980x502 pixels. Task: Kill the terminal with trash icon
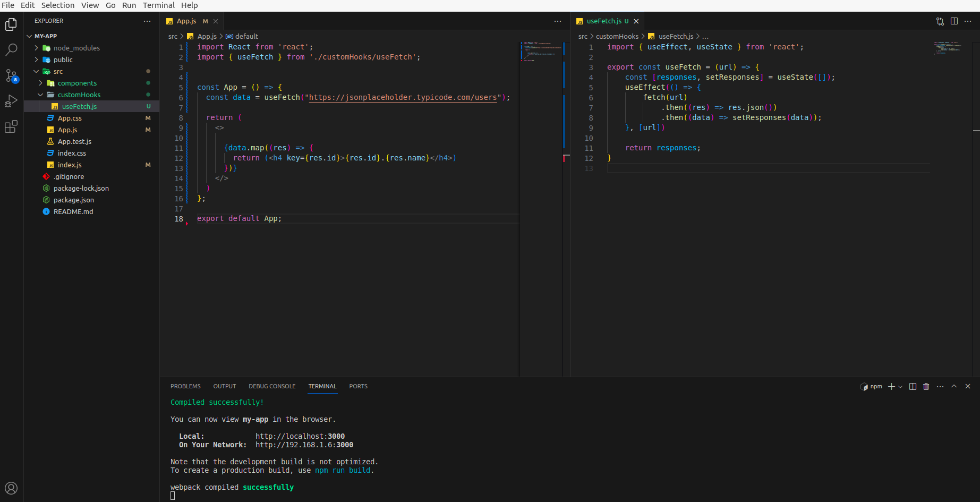click(x=926, y=386)
